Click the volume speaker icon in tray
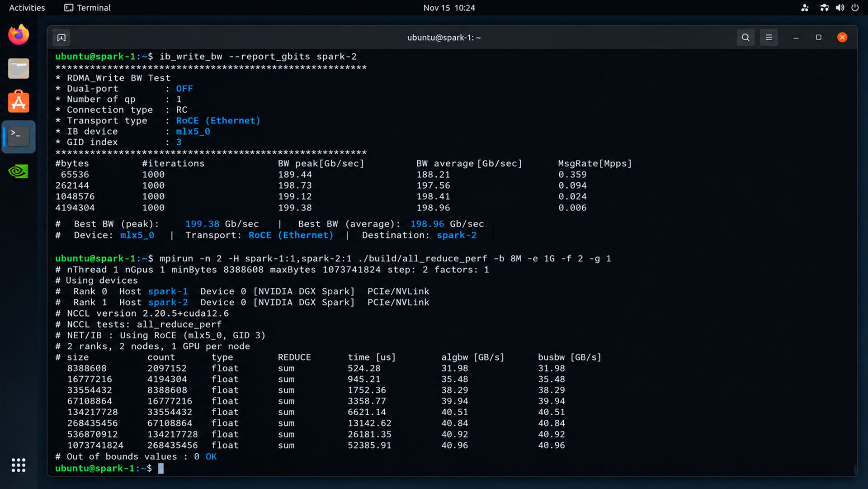 [x=840, y=8]
